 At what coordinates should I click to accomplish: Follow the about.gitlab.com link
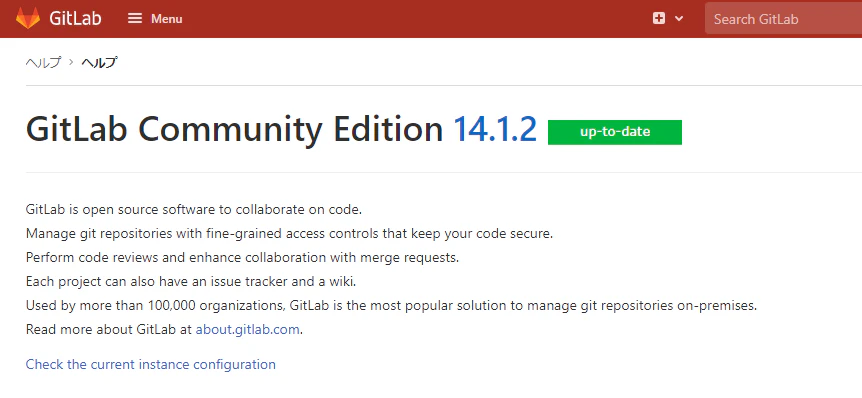click(247, 330)
